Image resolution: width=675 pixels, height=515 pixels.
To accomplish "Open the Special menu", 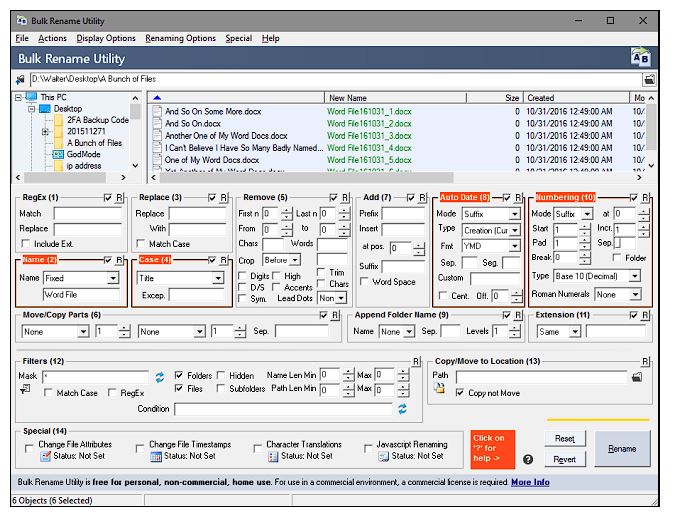I will [239, 38].
